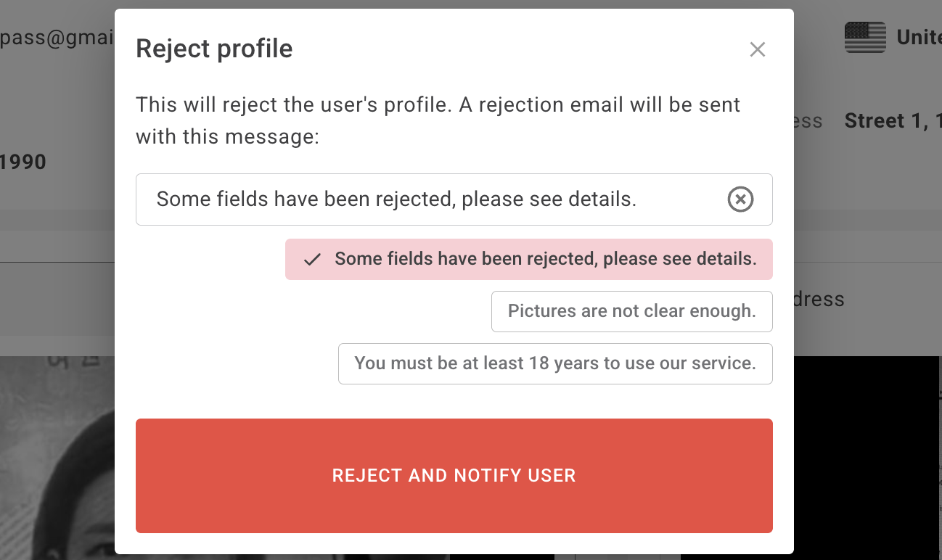Click the country name beside the flag
Viewport: 942px width, 560px height.
click(x=919, y=37)
